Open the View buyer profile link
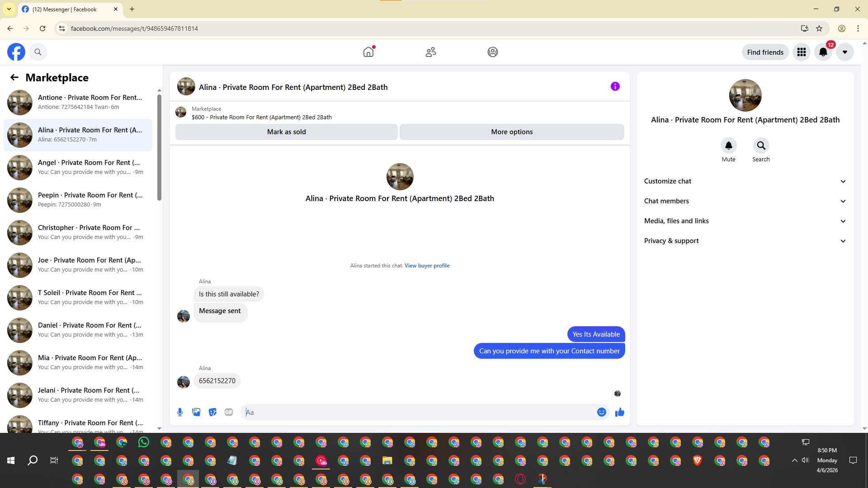868x488 pixels. pos(427,266)
